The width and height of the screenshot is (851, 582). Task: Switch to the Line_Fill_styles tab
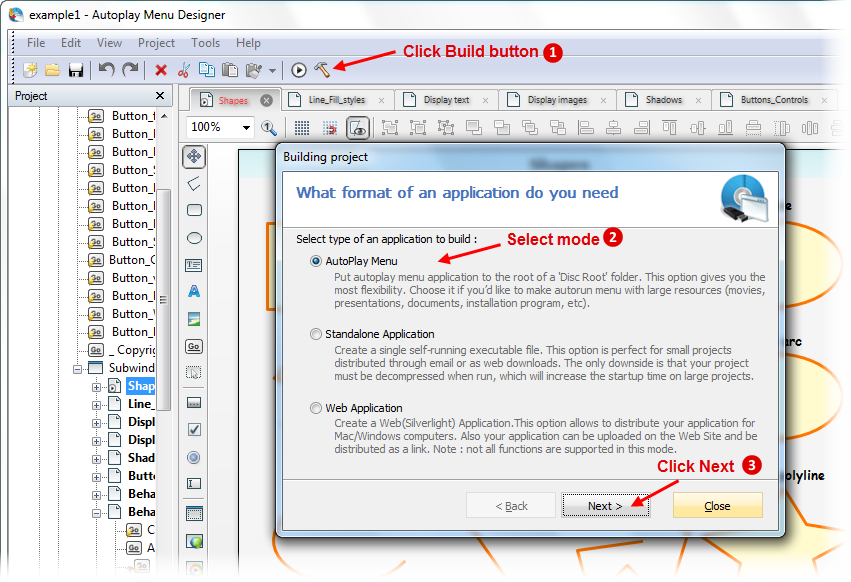pyautogui.click(x=336, y=100)
